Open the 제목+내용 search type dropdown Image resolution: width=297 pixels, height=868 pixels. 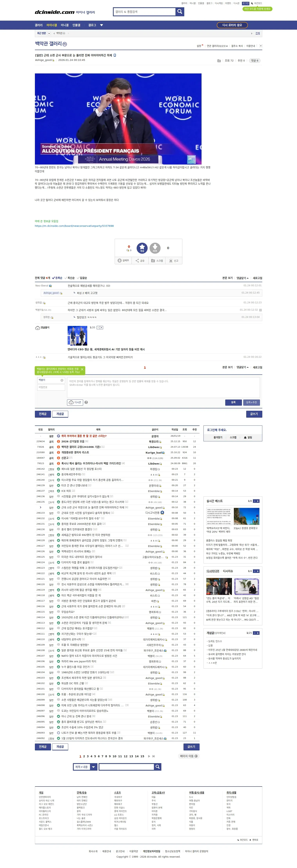coord(94,767)
